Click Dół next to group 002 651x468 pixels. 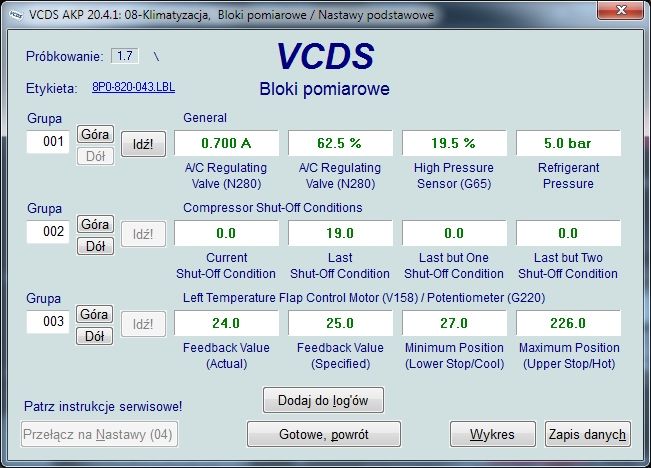[95, 246]
